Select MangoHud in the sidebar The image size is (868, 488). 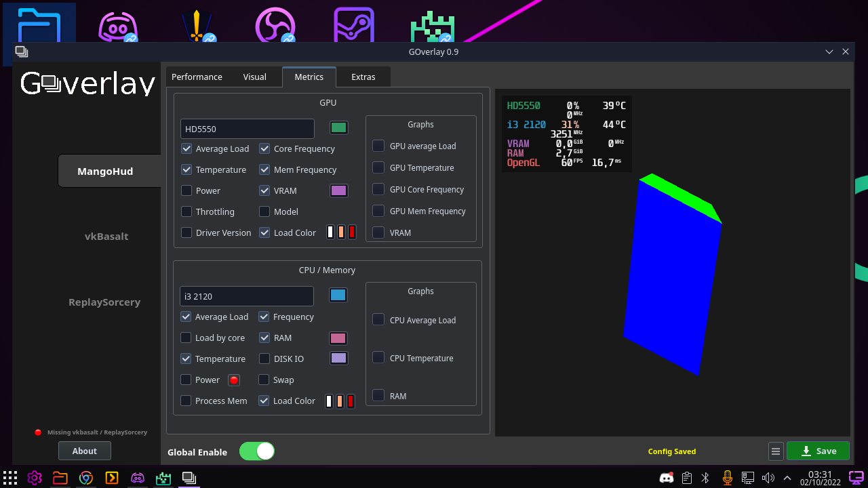pos(109,171)
